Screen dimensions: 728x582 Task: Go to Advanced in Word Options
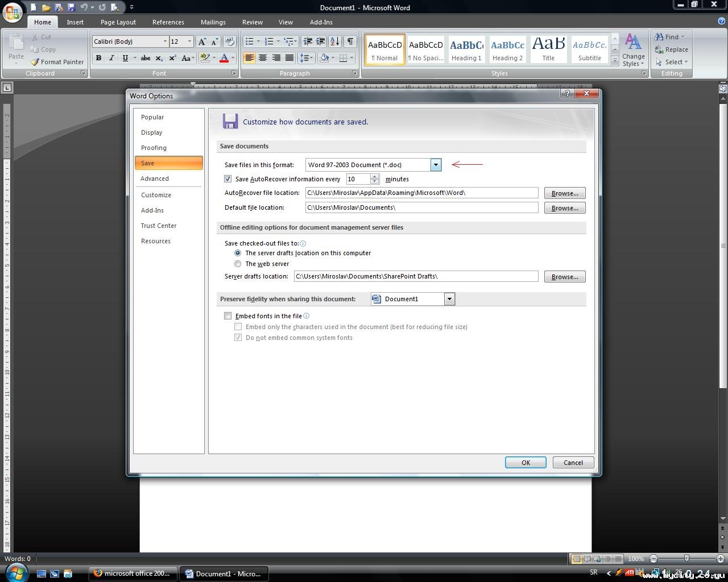pyautogui.click(x=168, y=178)
